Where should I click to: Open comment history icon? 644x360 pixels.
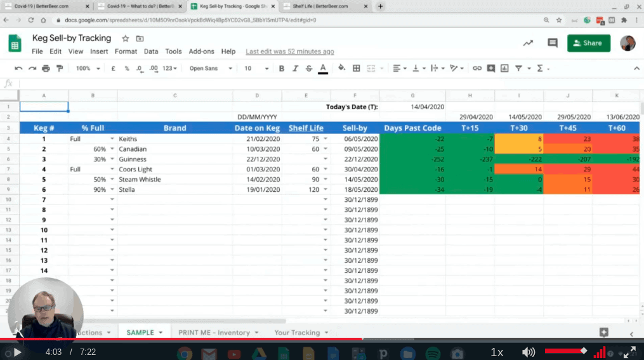(553, 43)
